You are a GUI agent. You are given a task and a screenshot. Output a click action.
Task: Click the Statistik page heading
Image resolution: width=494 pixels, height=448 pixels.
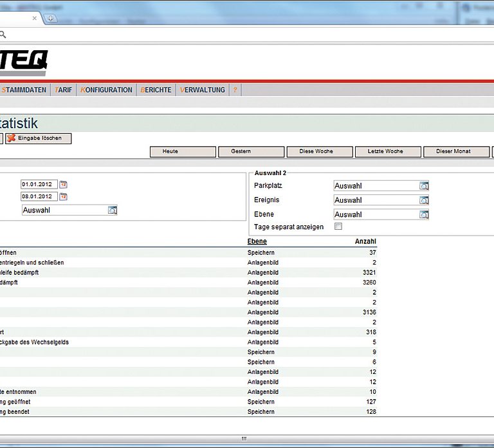19,124
